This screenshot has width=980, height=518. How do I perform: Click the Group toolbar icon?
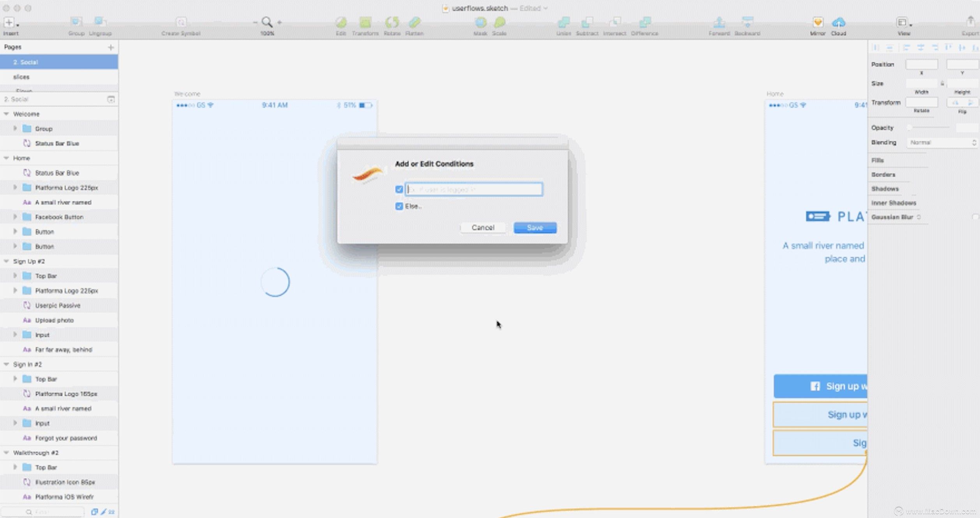coord(76,22)
